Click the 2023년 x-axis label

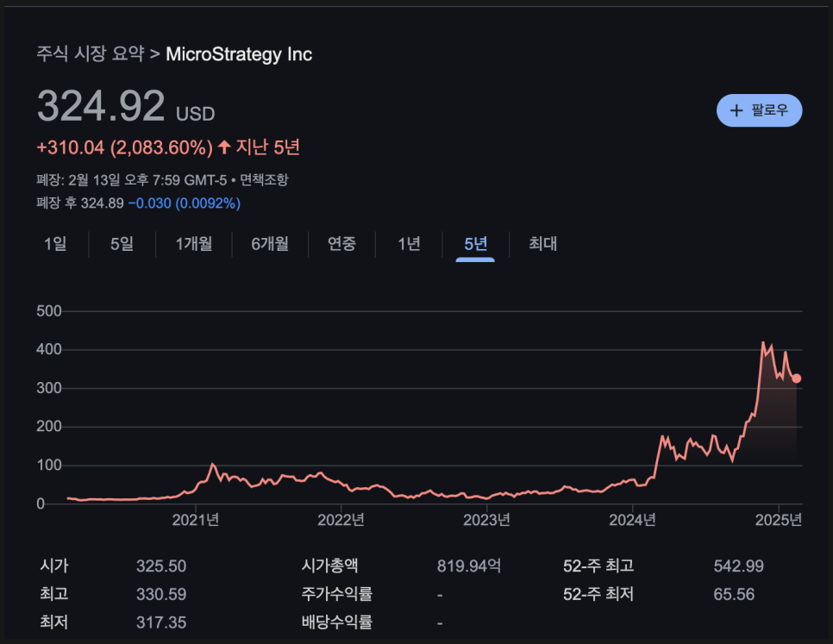pos(486,520)
